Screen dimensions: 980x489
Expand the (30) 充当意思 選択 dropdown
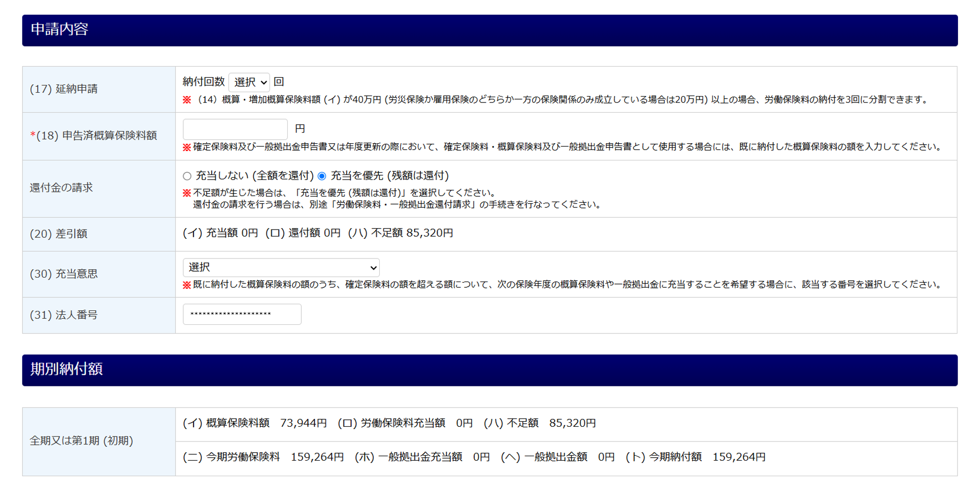(281, 267)
